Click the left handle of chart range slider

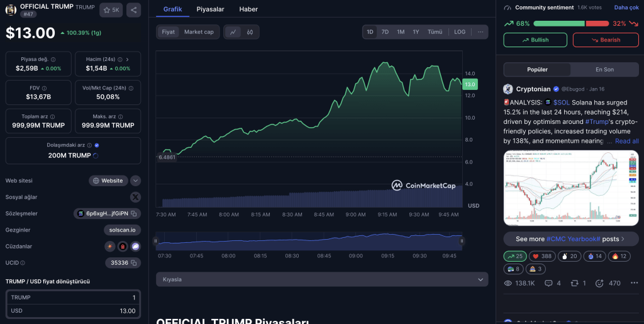[157, 240]
